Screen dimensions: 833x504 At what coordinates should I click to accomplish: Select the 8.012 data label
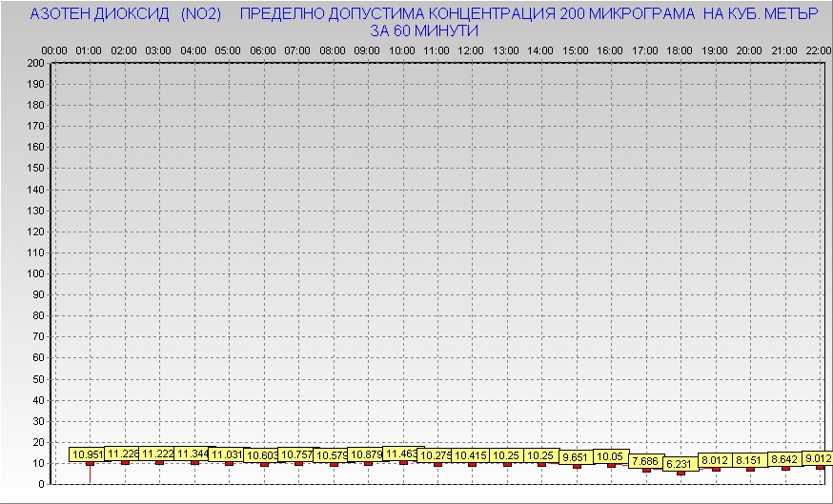tap(715, 460)
